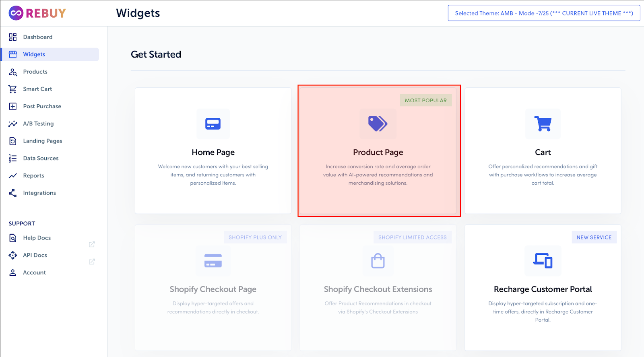644x357 pixels.
Task: Click the SHOPIFY LIMITED ACCESS badge
Action: coord(413,237)
